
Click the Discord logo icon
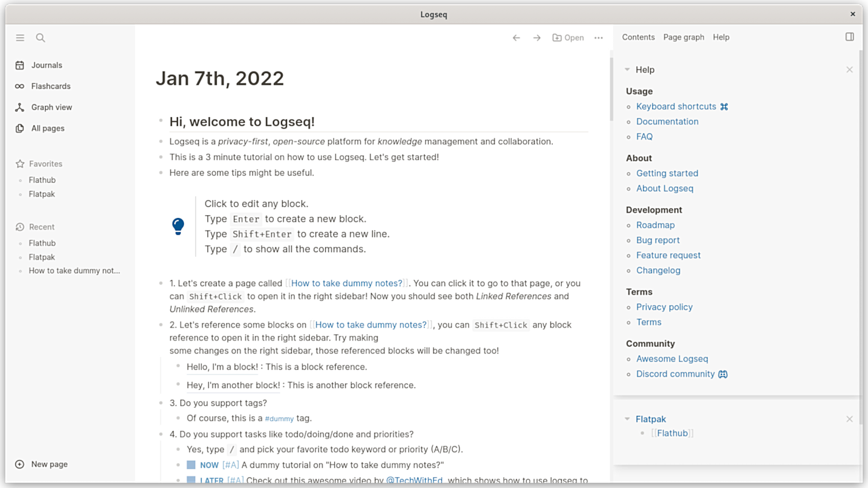(723, 374)
